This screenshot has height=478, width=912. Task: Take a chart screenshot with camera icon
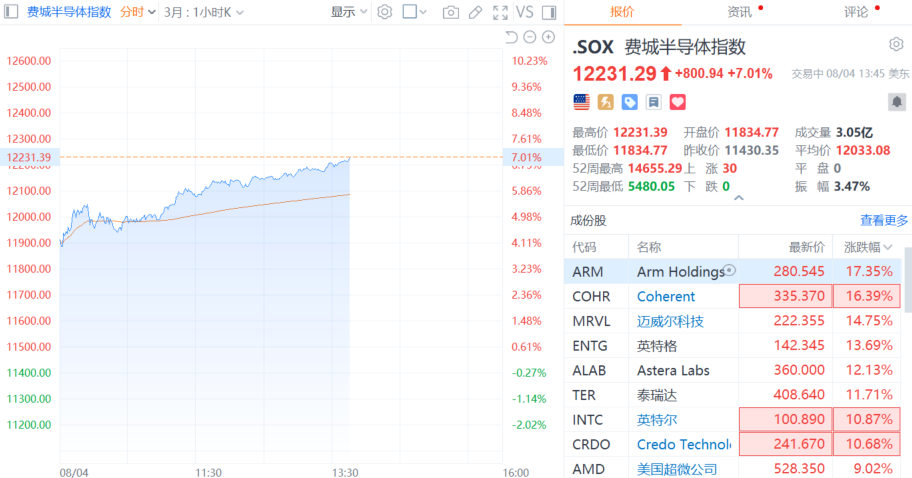point(450,12)
